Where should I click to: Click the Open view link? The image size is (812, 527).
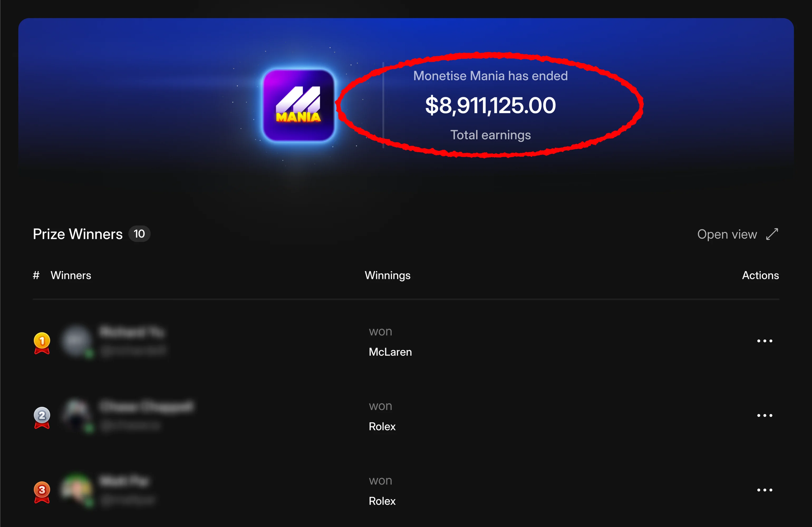[x=727, y=234]
